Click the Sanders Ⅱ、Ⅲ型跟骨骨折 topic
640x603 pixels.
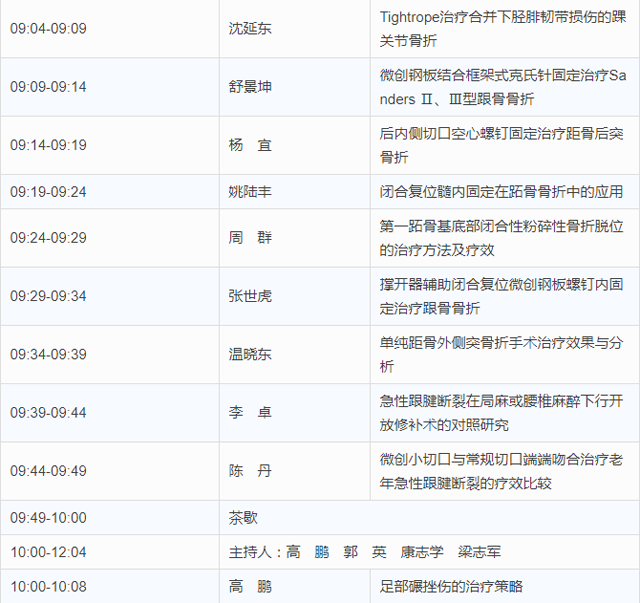pos(501,87)
